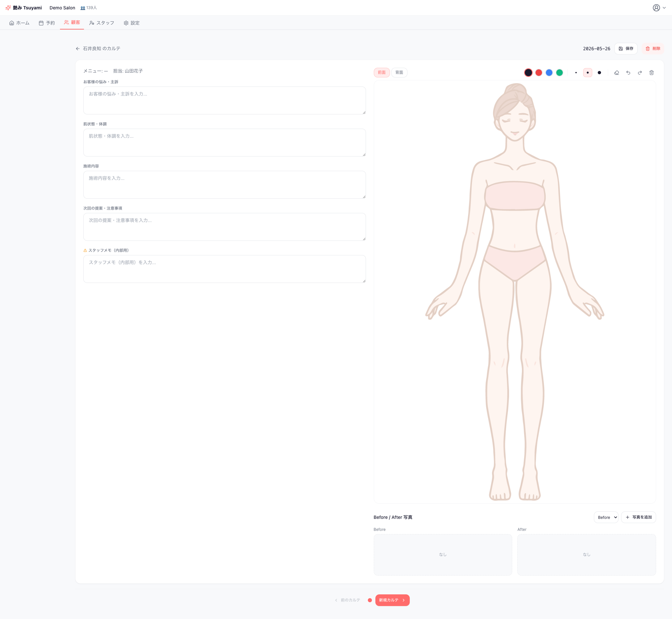This screenshot has height=619, width=672.
Task: Expand the account menu chevron
Action: tap(664, 8)
